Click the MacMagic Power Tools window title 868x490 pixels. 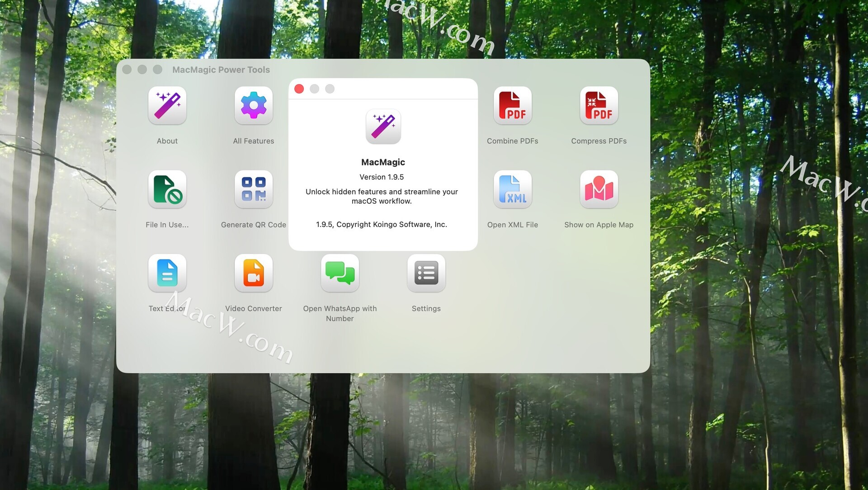coord(221,70)
